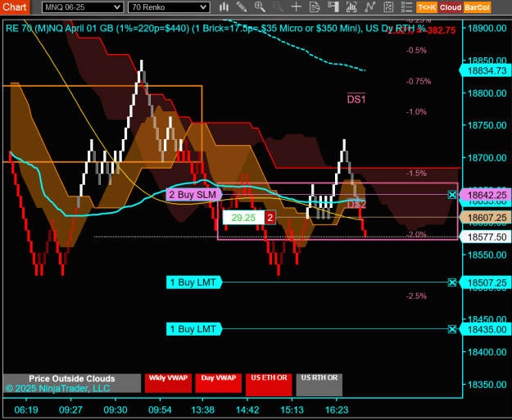
Task: Click the 18900.00 price axis label
Action: [x=487, y=28]
